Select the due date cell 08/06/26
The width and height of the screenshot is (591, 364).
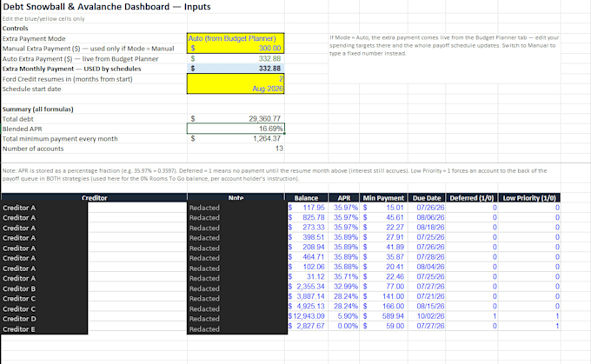pyautogui.click(x=427, y=217)
